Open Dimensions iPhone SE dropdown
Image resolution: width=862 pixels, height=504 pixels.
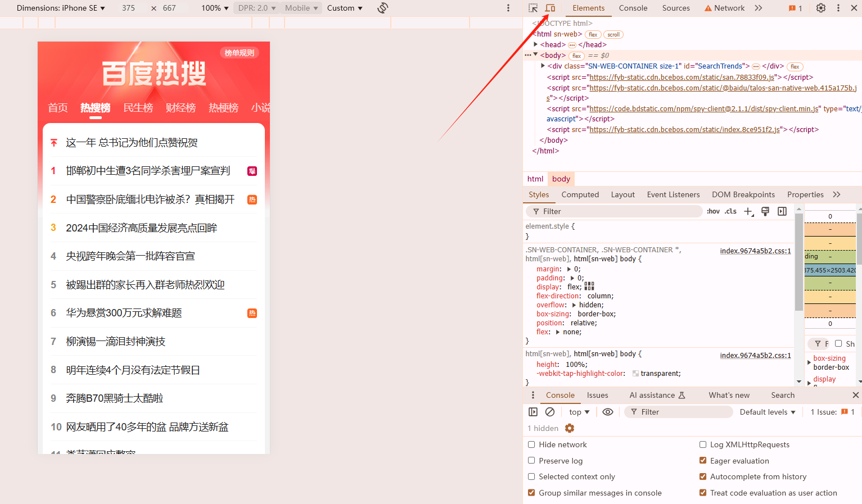tap(61, 8)
